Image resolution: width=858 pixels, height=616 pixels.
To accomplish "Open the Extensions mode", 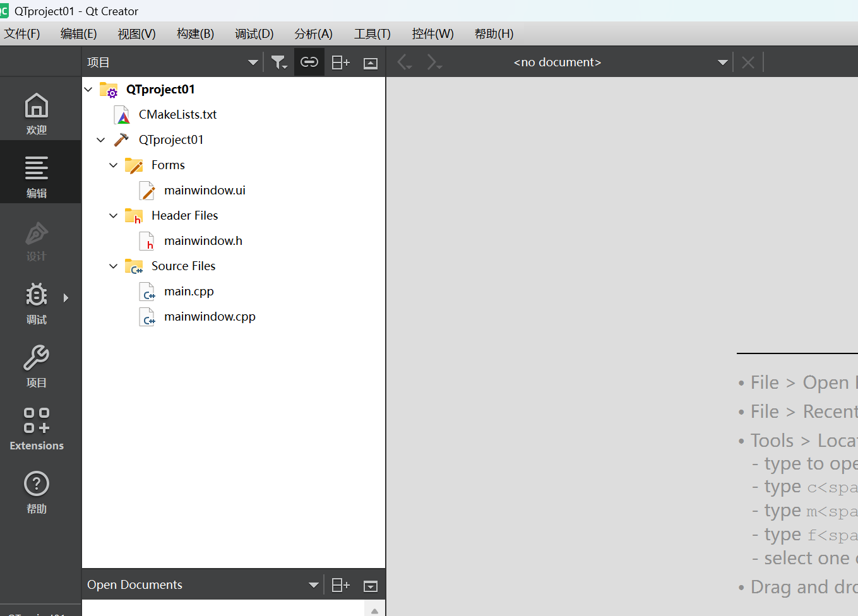I will 37,429.
